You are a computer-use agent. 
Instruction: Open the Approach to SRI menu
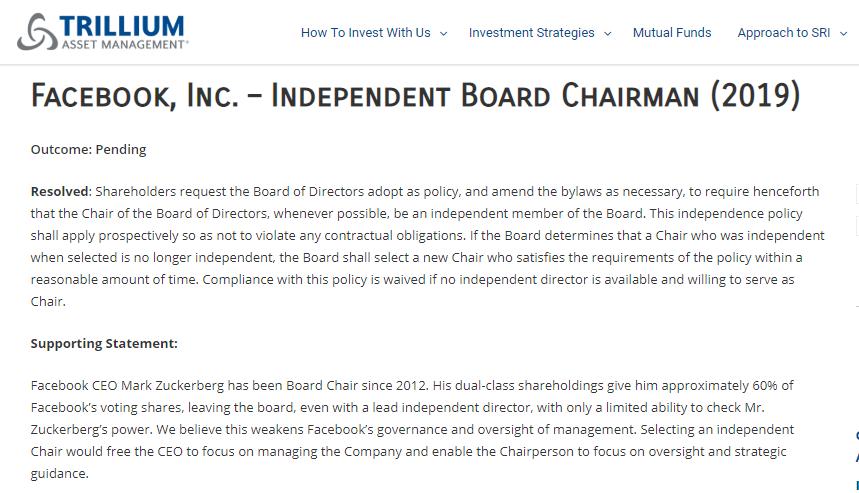783,33
